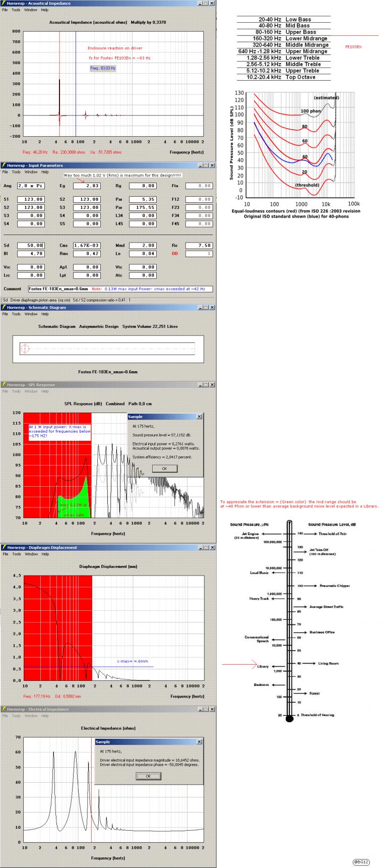Select the Vrc input field
This screenshot has height=868, width=381.
pyautogui.click(x=31, y=267)
